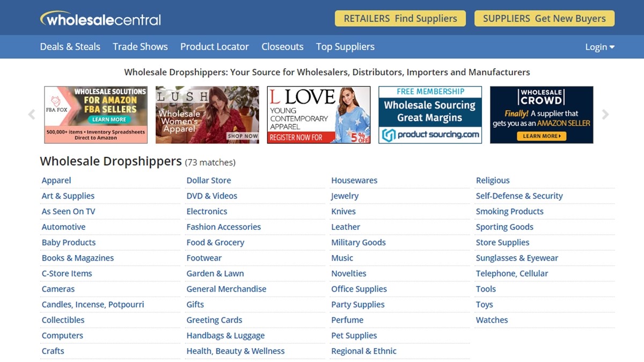This screenshot has width=644, height=362.
Task: Open the L Love contemporary apparel ad
Action: point(319,115)
